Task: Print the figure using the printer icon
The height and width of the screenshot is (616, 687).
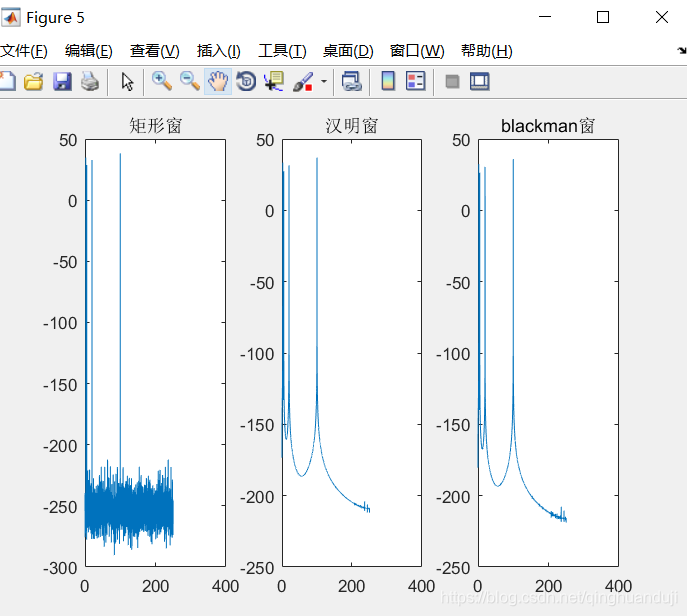Action: [x=90, y=81]
